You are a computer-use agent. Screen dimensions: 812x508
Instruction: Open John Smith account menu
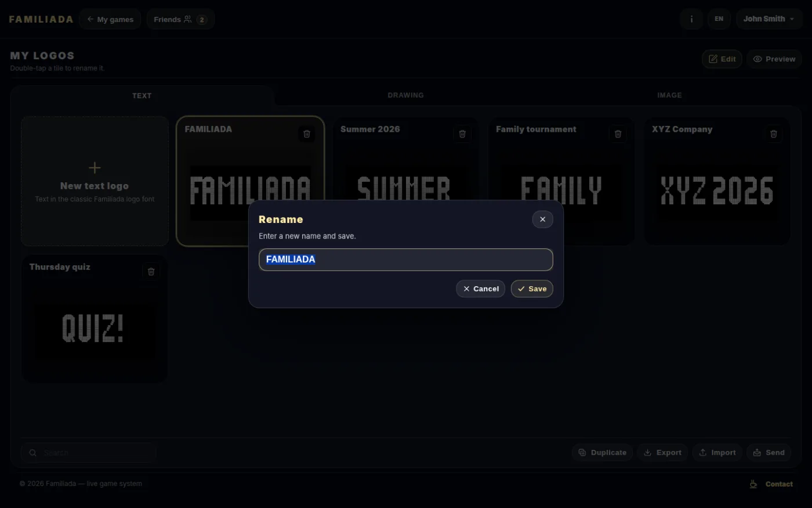769,19
